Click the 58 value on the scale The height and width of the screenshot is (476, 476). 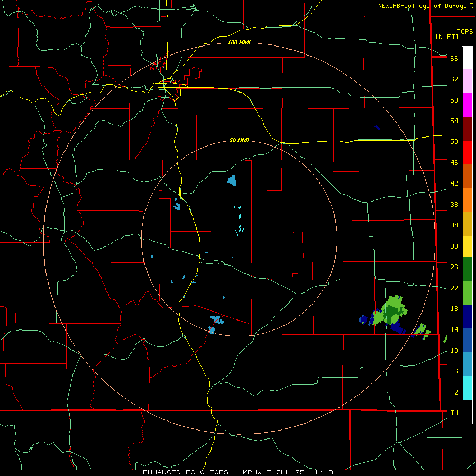coord(454,100)
